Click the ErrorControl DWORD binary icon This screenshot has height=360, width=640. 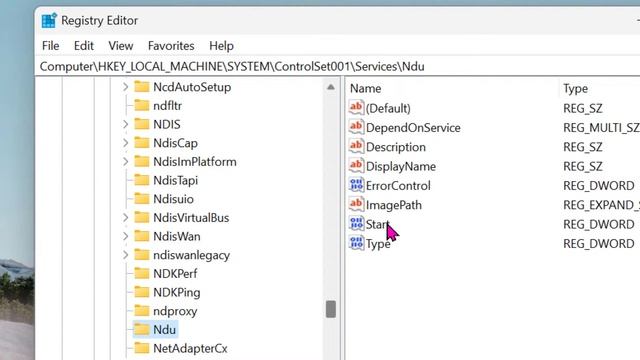356,185
